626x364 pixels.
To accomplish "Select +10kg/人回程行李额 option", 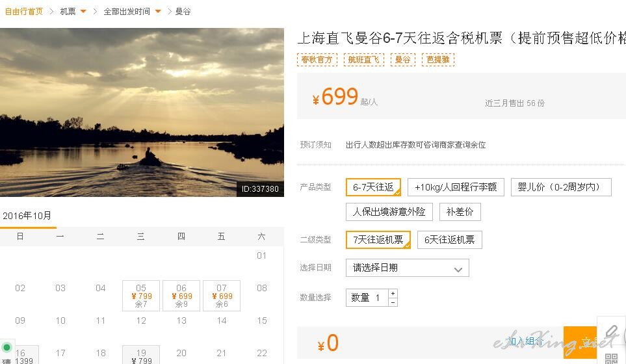I will click(456, 187).
